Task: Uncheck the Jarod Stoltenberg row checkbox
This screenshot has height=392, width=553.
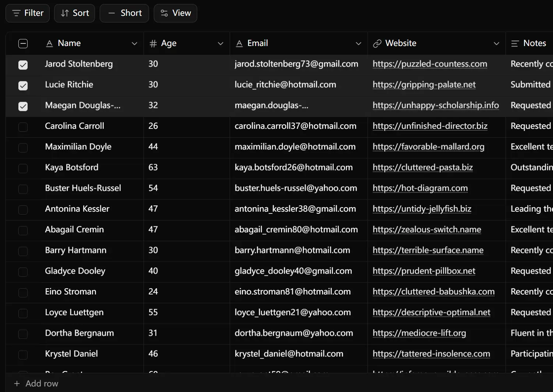Action: (23, 65)
